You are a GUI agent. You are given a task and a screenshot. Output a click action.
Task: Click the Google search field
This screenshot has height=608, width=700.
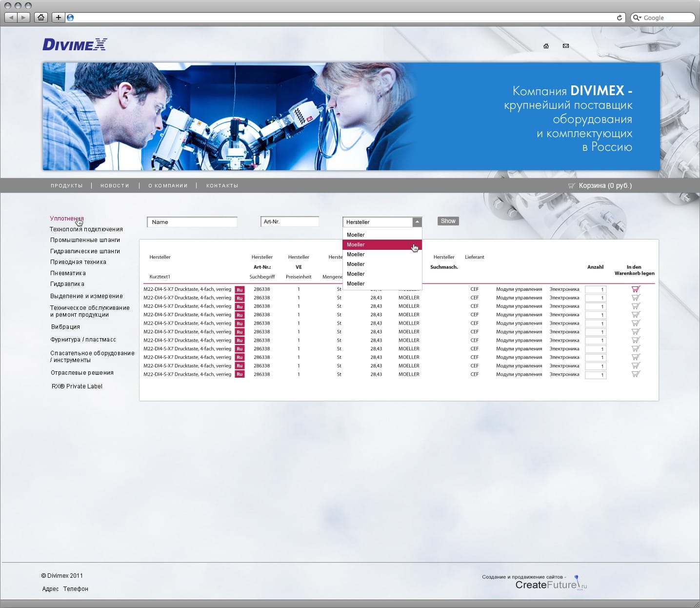coord(662,18)
